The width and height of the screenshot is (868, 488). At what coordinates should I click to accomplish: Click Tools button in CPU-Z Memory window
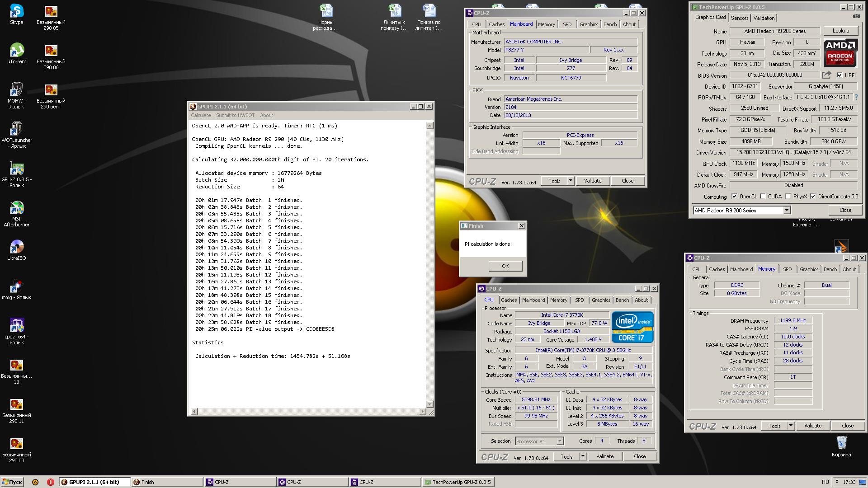pyautogui.click(x=774, y=426)
